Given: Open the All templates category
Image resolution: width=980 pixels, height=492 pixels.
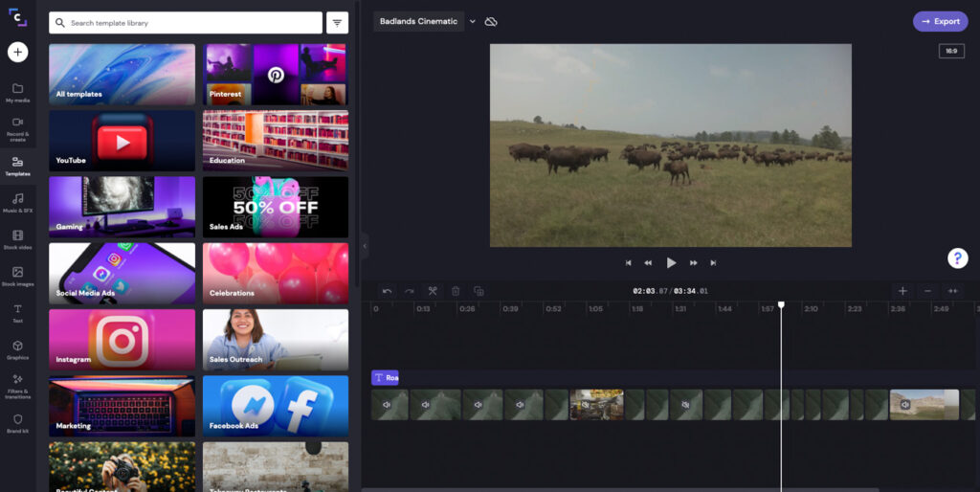Looking at the screenshot, I should [122, 74].
